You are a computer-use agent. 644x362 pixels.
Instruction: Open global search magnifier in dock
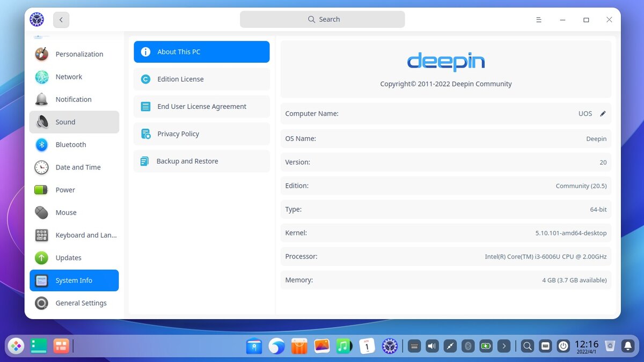528,346
